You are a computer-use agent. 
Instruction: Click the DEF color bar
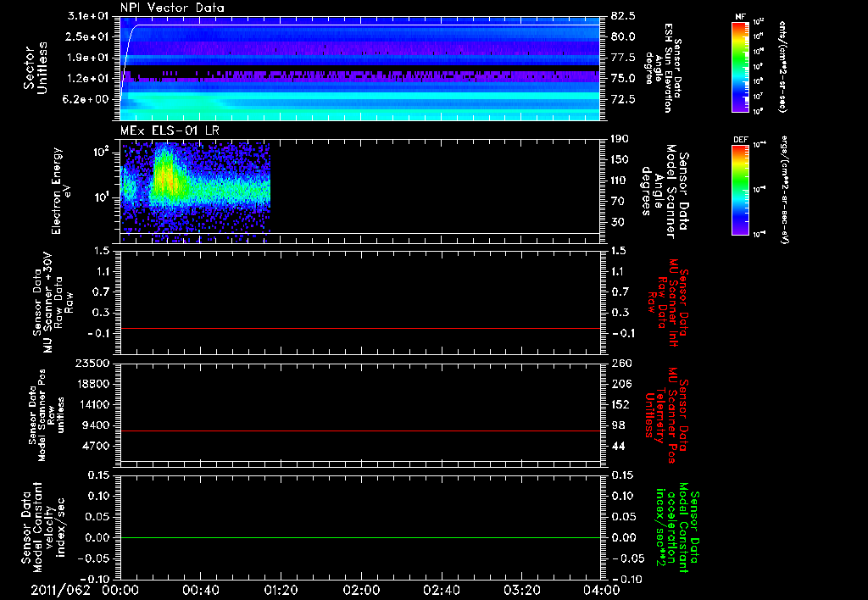point(740,189)
